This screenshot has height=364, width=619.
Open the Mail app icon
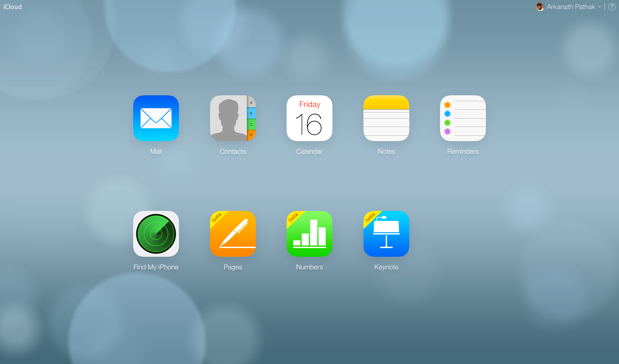[156, 118]
